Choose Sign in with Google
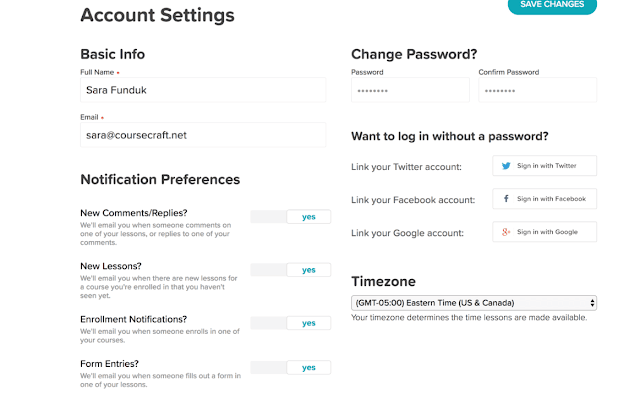The height and width of the screenshot is (416, 640). [544, 232]
